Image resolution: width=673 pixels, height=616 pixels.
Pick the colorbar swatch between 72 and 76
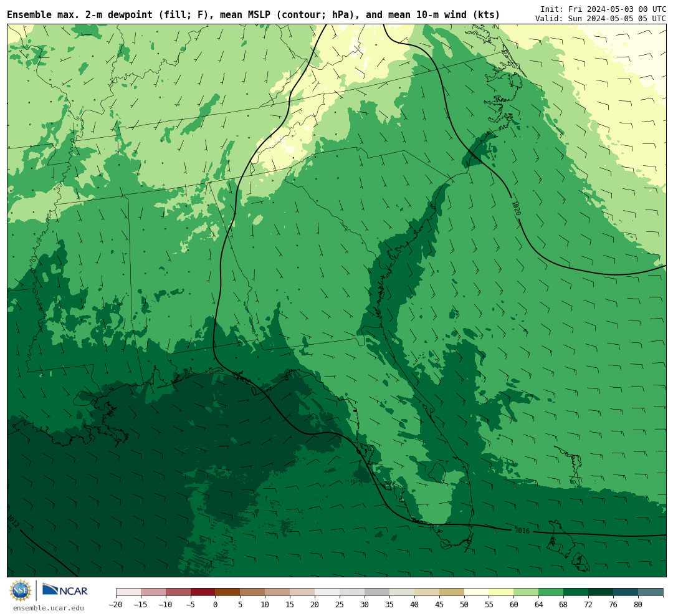pos(601,592)
